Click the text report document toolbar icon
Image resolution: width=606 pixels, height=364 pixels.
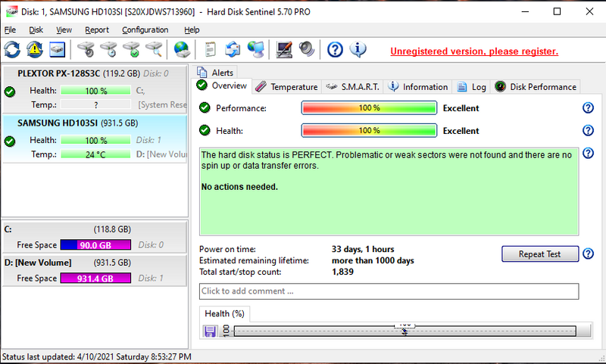(x=211, y=50)
